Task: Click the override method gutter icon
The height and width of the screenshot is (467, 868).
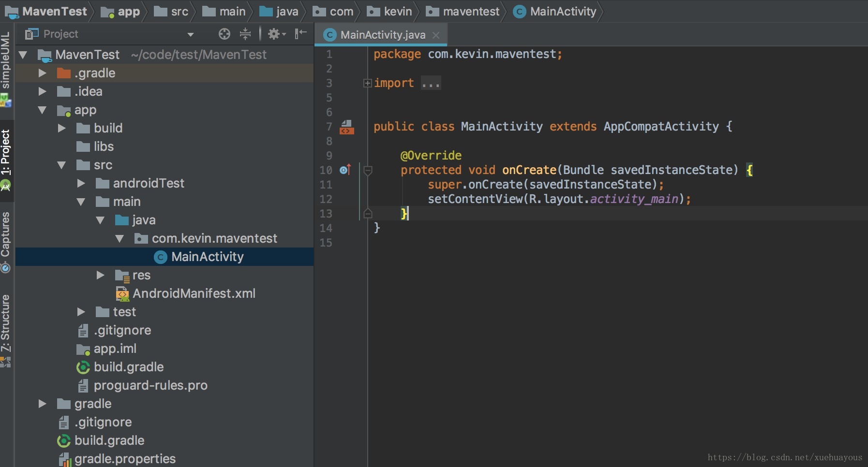Action: (x=345, y=170)
